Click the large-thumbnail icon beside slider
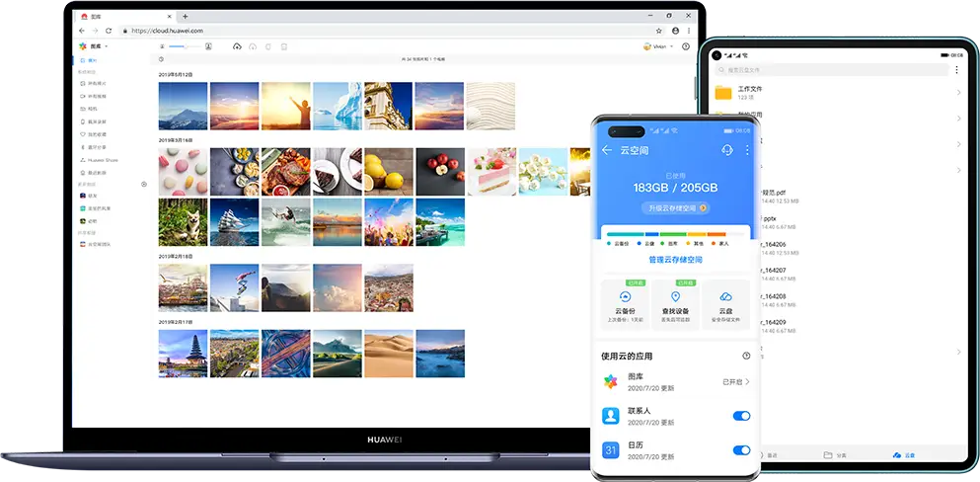This screenshot has height=482, width=980. pos(208,46)
